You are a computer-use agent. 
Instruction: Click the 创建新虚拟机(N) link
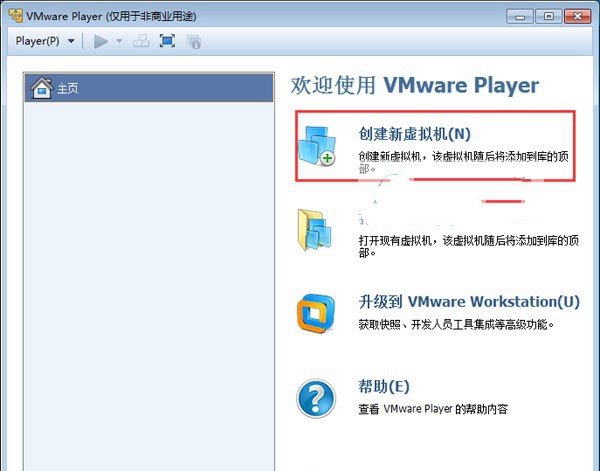[x=414, y=134]
